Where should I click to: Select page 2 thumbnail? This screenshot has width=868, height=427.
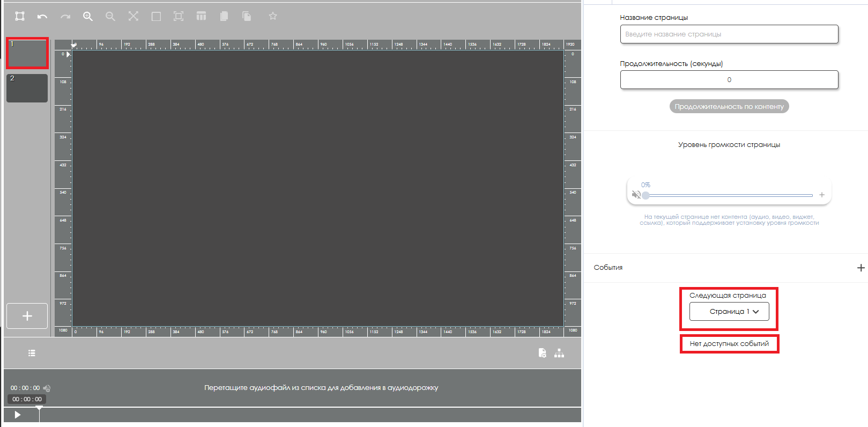[27, 88]
